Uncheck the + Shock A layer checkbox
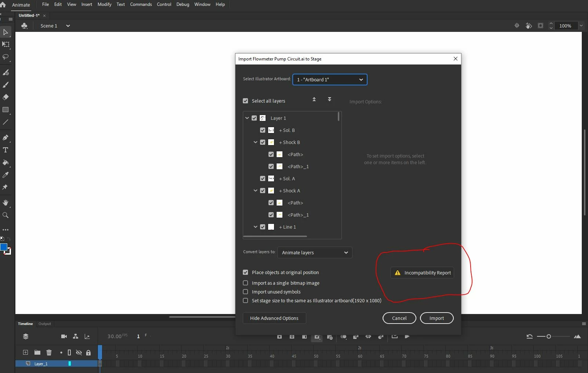 point(263,191)
